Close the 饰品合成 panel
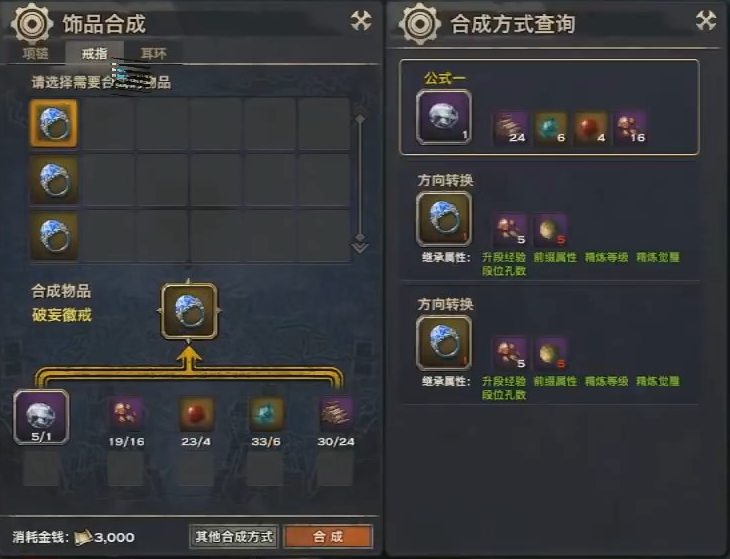Image resolution: width=730 pixels, height=559 pixels. pyautogui.click(x=361, y=20)
